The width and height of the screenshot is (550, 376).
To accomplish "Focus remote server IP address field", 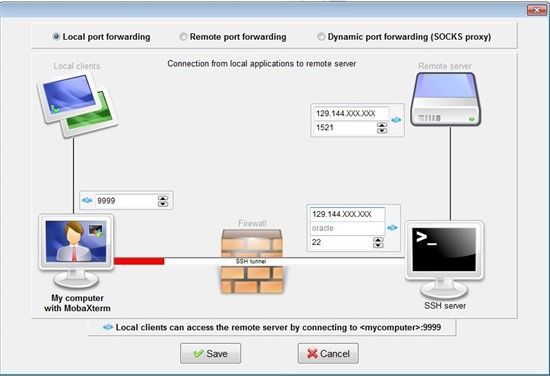I will tap(350, 113).
